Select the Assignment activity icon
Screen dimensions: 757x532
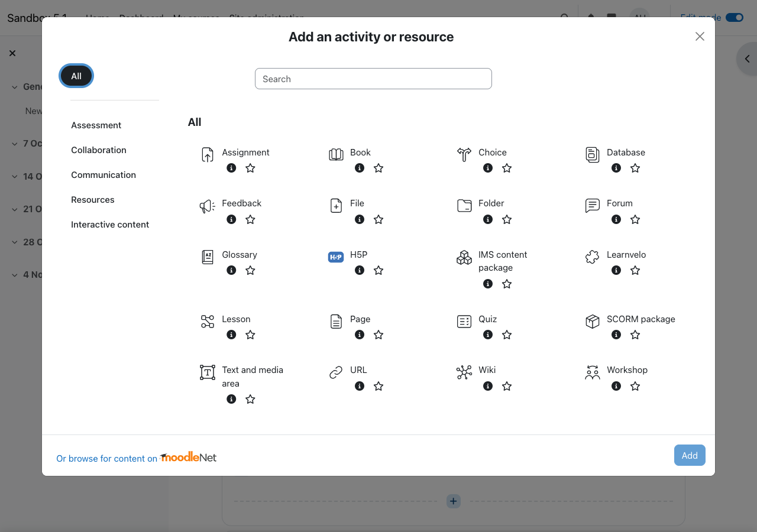[x=208, y=154]
